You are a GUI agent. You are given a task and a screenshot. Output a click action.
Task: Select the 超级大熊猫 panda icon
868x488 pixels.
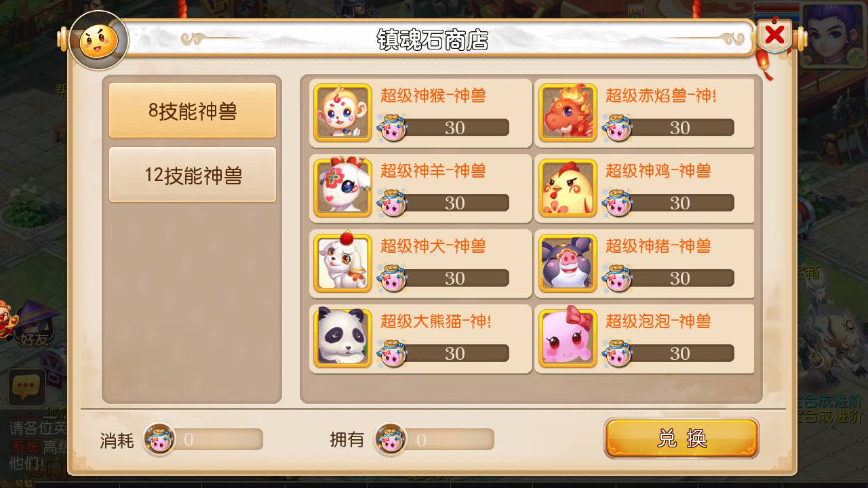tap(343, 338)
